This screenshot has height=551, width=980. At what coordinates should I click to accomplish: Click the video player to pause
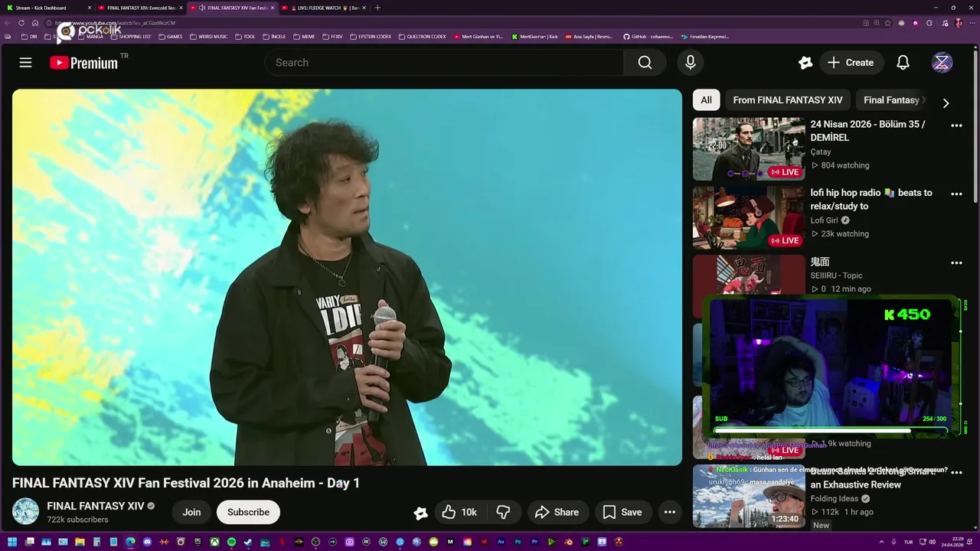pyautogui.click(x=347, y=277)
